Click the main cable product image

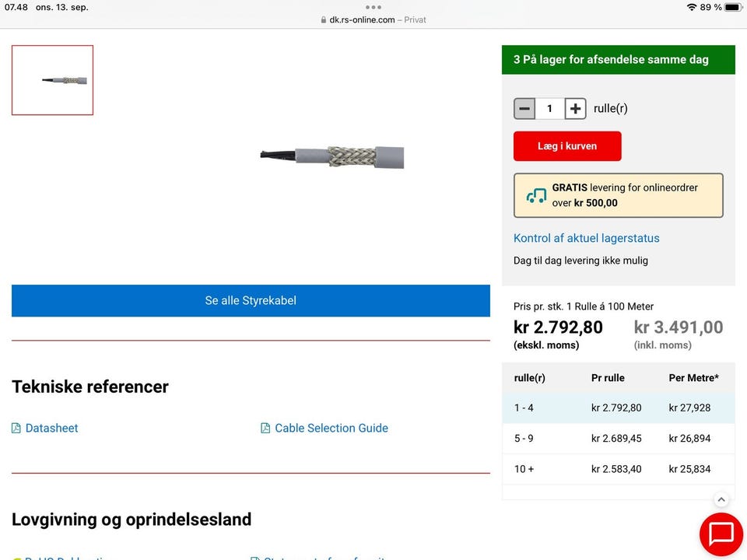pos(332,157)
